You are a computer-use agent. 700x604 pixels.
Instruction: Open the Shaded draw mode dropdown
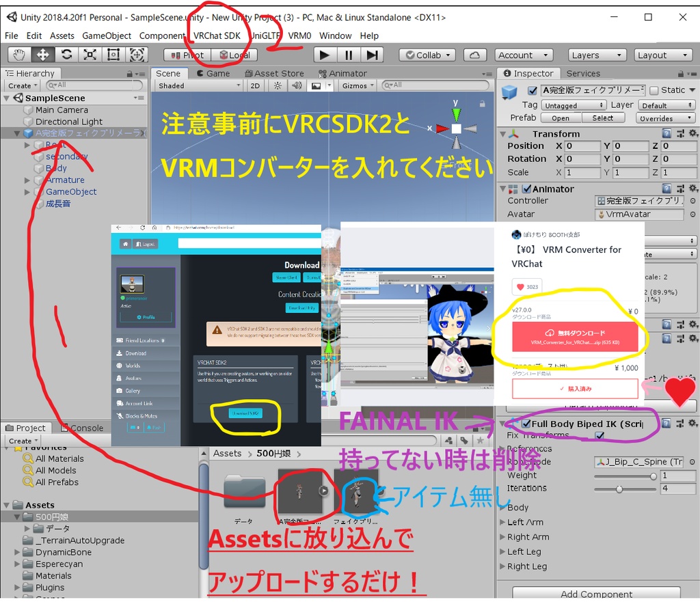pyautogui.click(x=198, y=86)
